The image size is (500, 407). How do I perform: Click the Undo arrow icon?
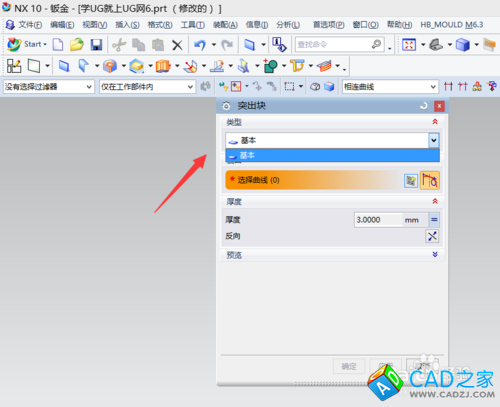200,45
